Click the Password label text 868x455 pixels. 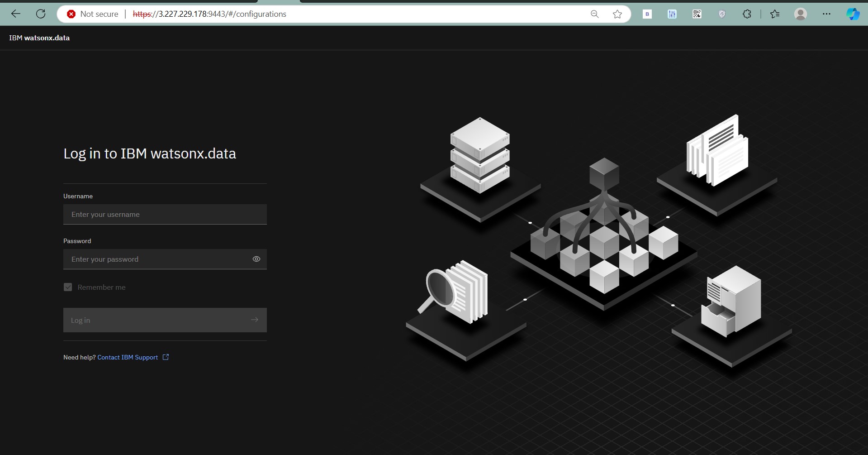[77, 241]
